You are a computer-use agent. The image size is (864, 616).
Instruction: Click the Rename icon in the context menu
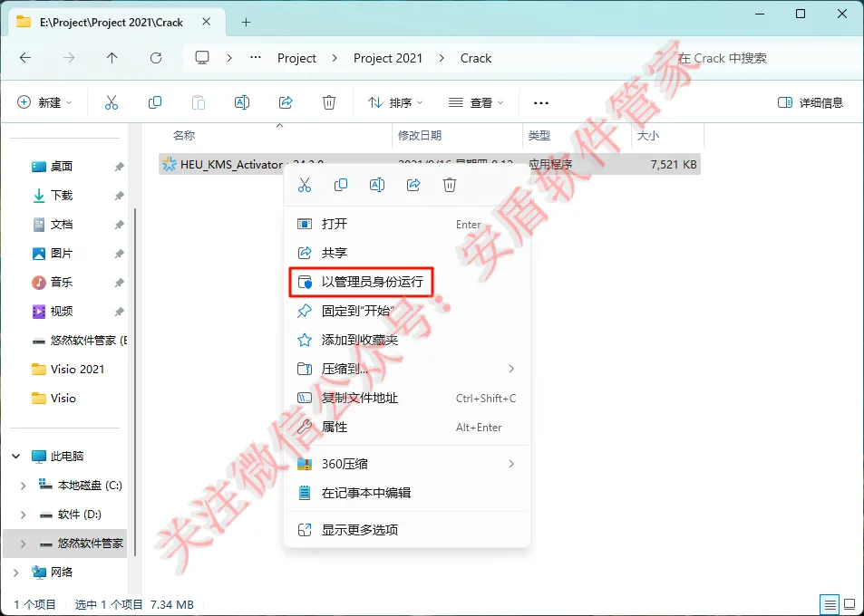click(x=377, y=185)
